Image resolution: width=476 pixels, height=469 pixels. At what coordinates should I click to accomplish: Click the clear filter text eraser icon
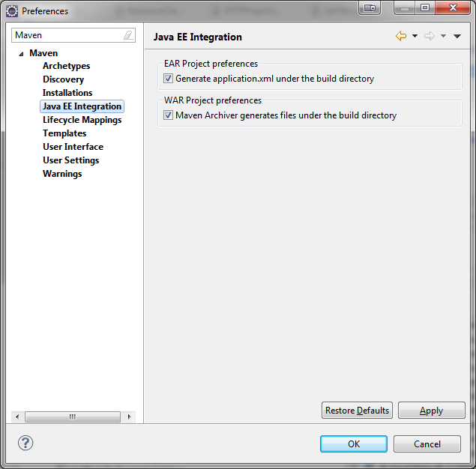(x=128, y=35)
